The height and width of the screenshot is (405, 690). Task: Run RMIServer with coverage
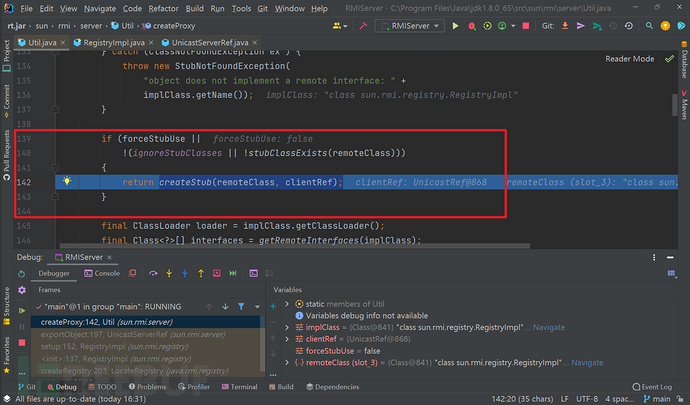point(487,26)
